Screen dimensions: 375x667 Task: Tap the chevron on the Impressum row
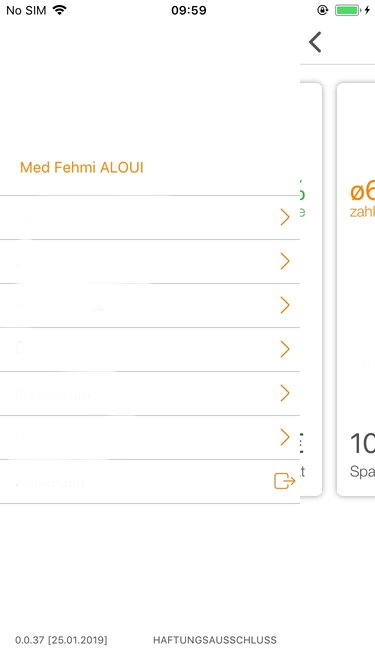(x=285, y=393)
